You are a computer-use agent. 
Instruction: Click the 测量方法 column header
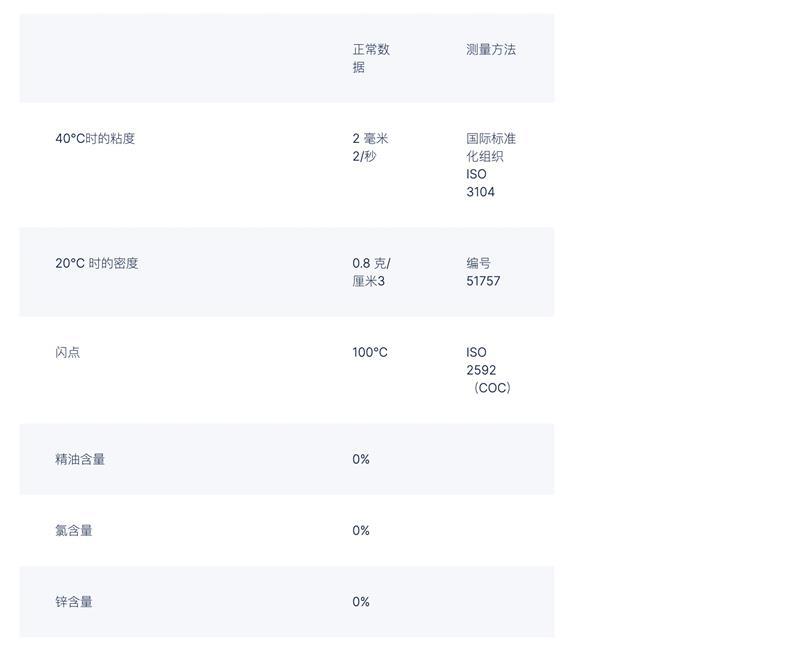[491, 49]
